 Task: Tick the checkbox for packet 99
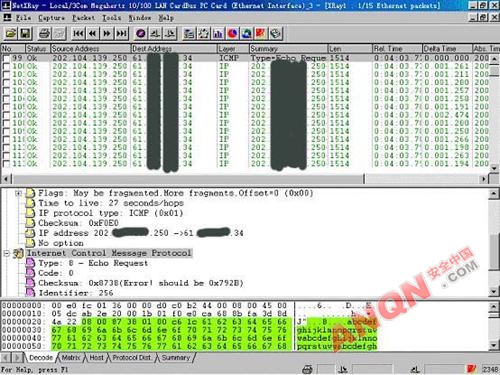[x=6, y=58]
